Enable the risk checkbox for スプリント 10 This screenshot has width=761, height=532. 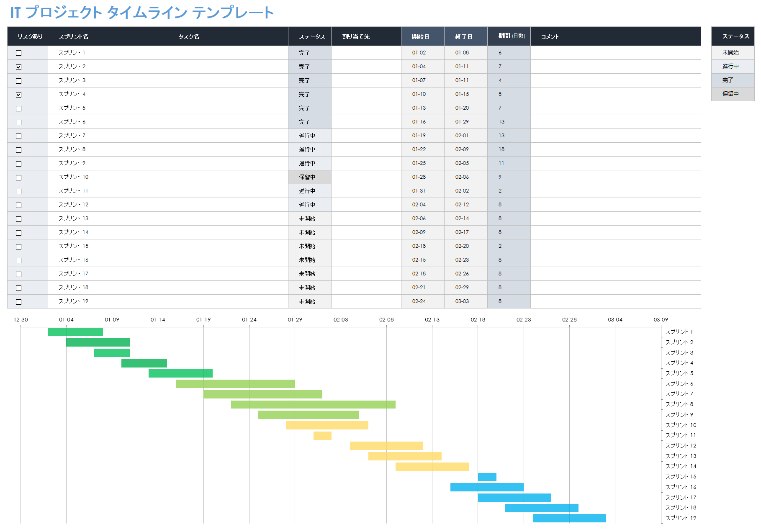pyautogui.click(x=18, y=177)
